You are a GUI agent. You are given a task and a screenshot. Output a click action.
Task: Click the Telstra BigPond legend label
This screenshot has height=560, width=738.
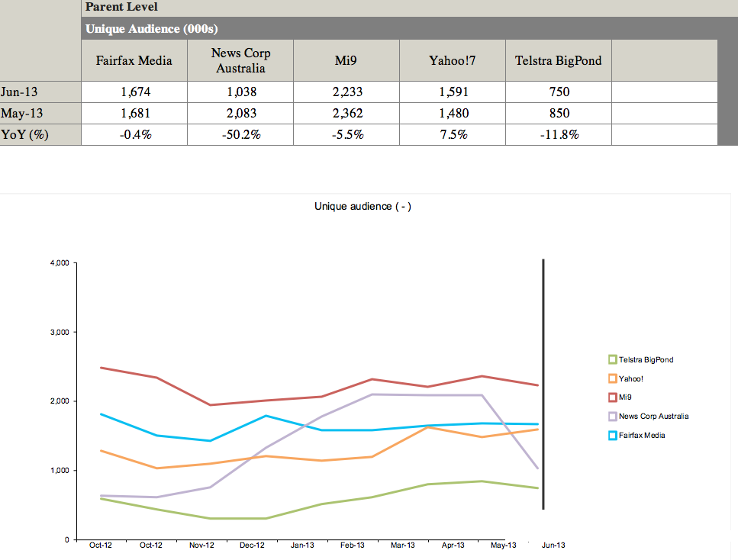pyautogui.click(x=646, y=359)
